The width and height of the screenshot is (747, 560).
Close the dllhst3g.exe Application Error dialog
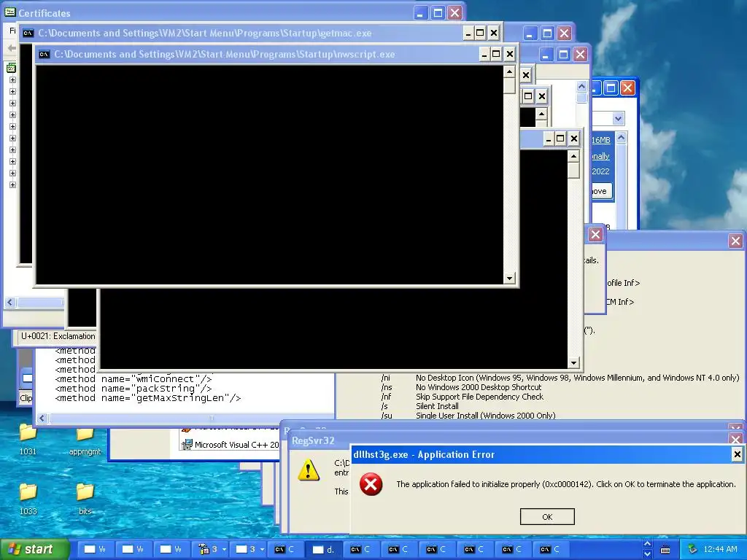pyautogui.click(x=737, y=454)
